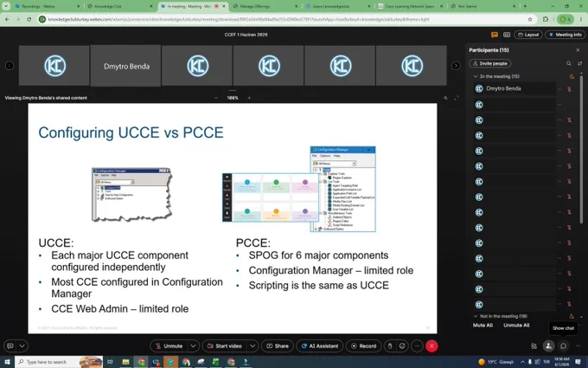Open the Layout options
Screen dimensions: 588x368
528,35
